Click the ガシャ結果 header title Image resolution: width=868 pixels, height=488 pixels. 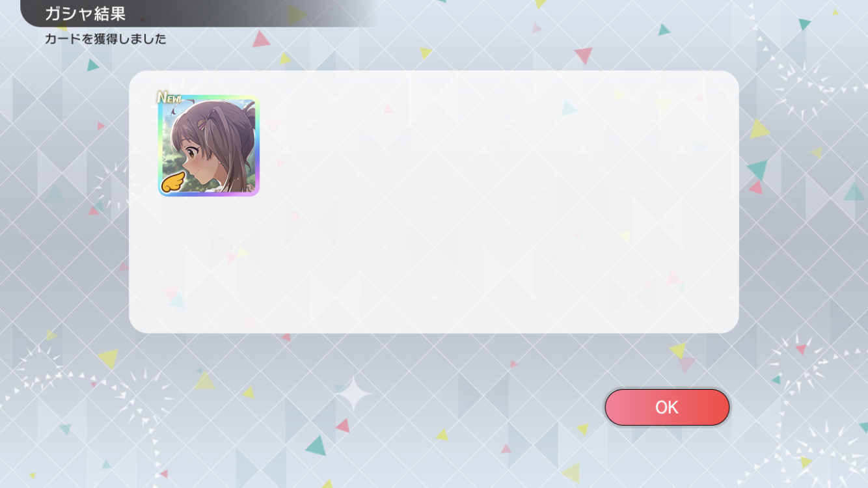[x=85, y=13]
